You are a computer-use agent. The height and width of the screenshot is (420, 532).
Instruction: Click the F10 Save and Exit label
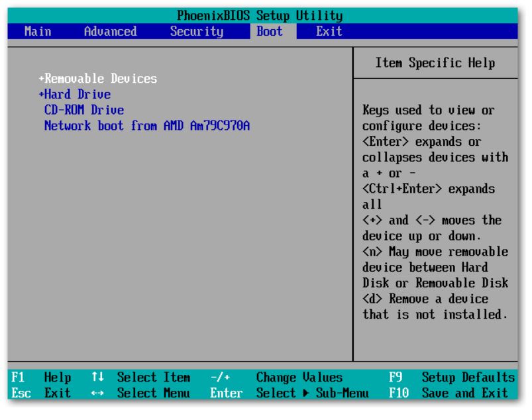[449, 393]
